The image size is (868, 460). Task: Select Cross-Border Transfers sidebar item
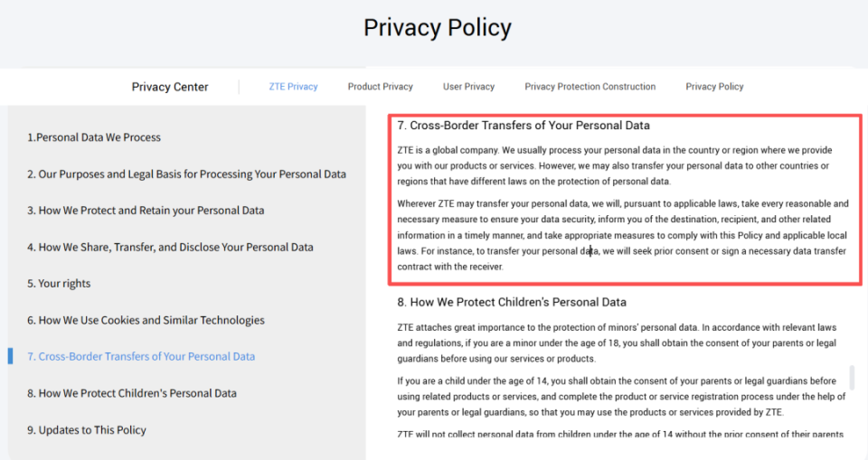point(141,356)
